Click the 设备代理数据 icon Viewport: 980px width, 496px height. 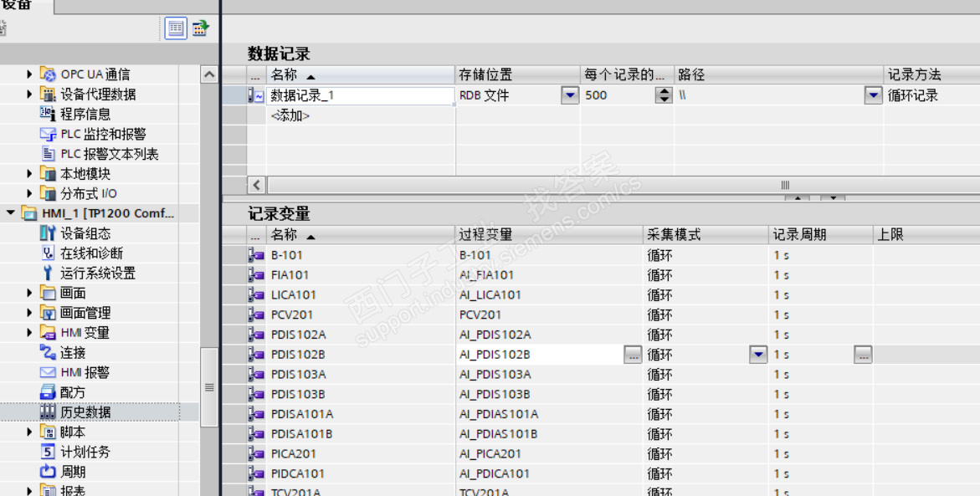click(49, 95)
